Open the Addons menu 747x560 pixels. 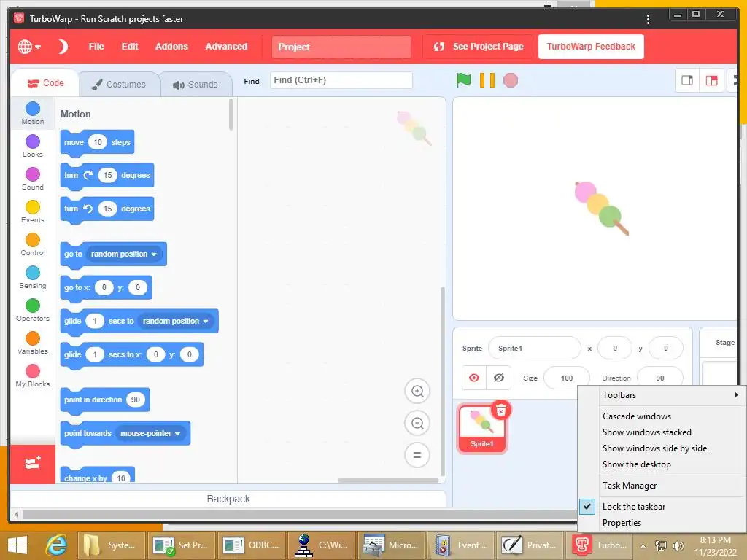point(171,47)
